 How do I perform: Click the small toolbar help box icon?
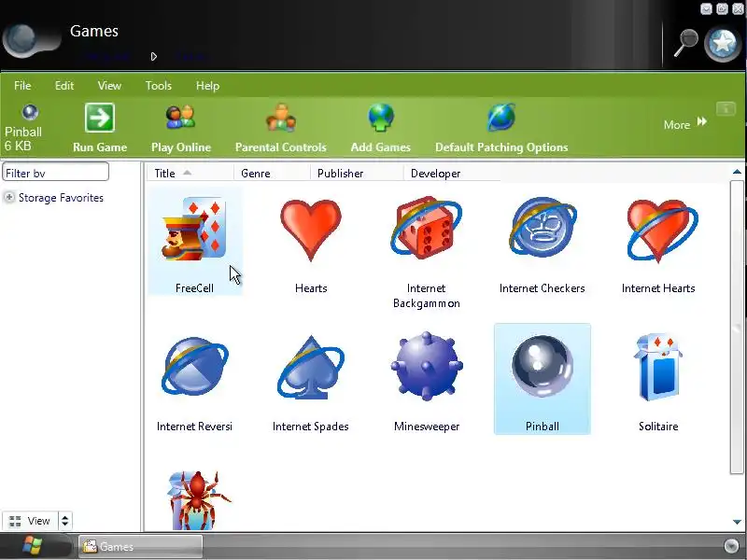[x=726, y=109]
